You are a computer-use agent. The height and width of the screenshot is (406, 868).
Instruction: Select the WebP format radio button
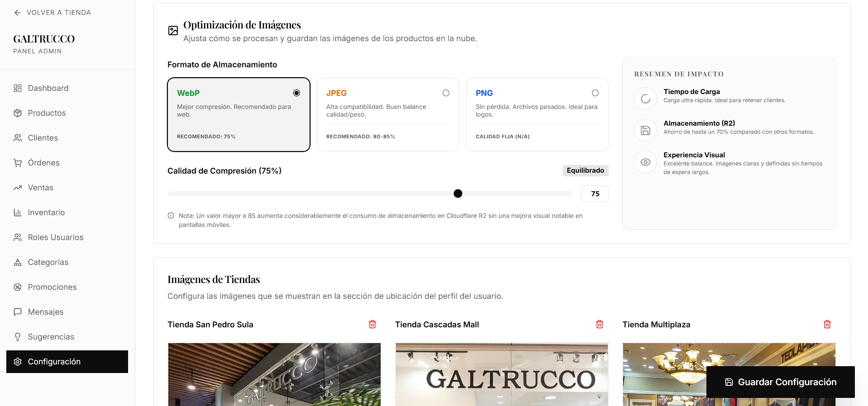click(296, 93)
